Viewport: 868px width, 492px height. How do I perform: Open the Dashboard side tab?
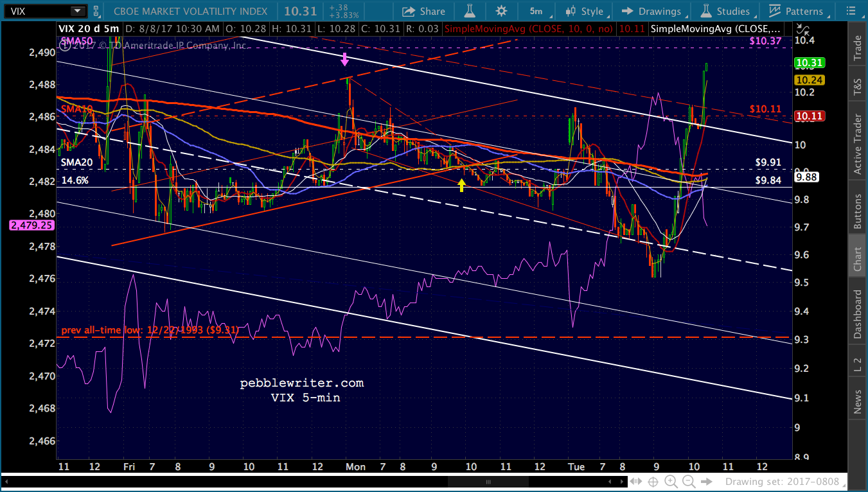(857, 315)
